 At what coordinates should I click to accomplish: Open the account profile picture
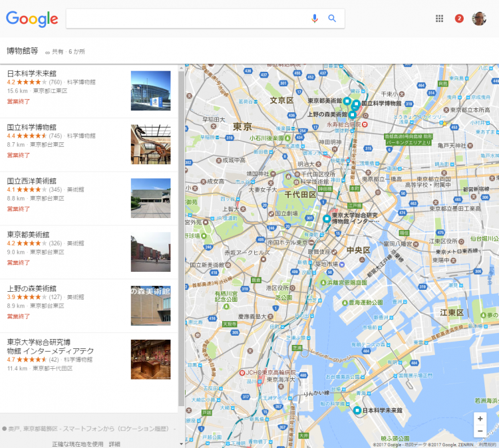click(x=479, y=19)
